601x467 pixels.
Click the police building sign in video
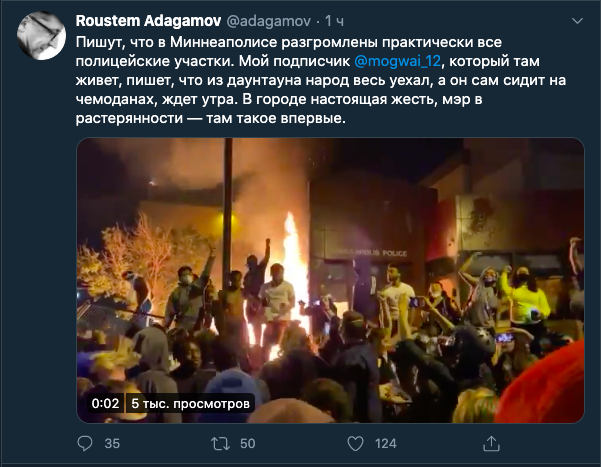click(366, 253)
